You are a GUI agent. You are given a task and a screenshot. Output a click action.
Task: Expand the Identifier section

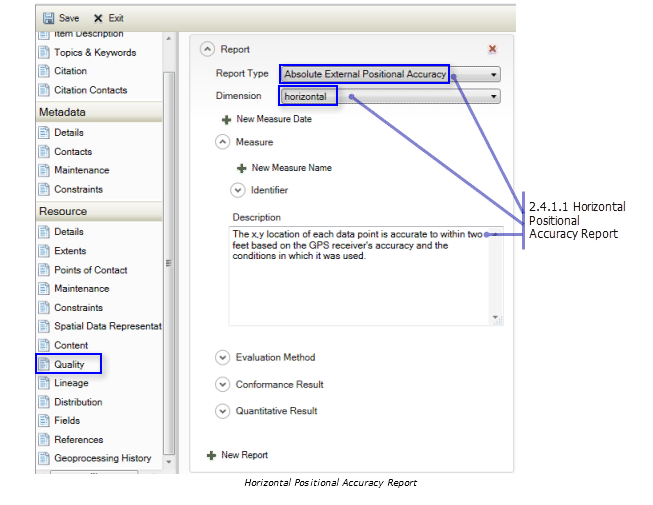coord(238,190)
